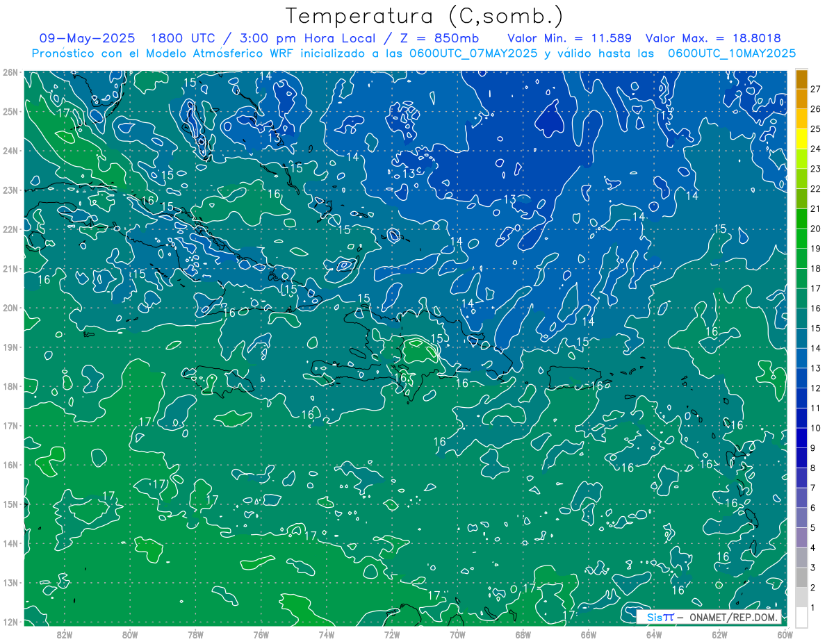Click the colorbar scale label "8"
This screenshot has width=834, height=644.
[814, 468]
